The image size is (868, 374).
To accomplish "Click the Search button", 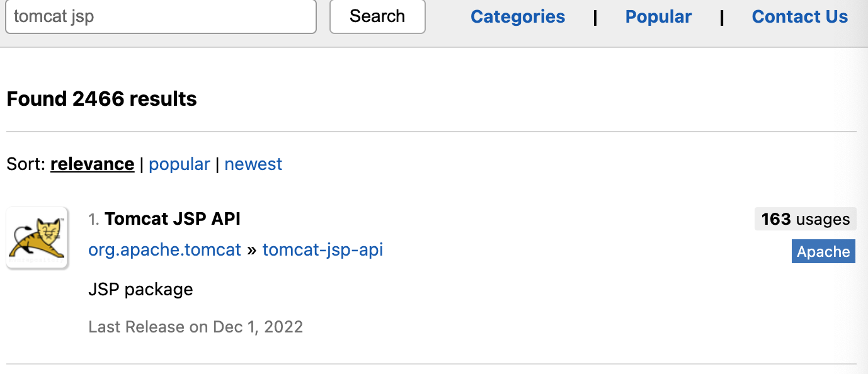I will click(x=377, y=16).
